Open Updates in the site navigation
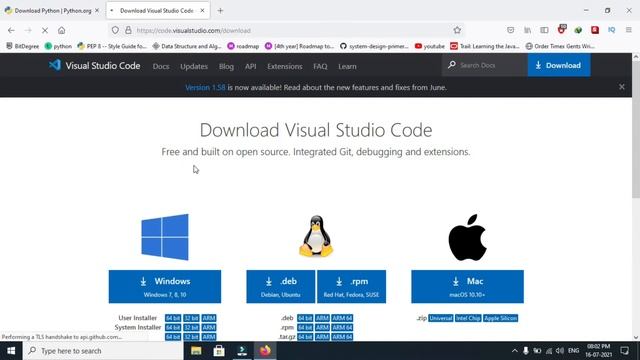Screen dimensions: 640x360 (194, 66)
